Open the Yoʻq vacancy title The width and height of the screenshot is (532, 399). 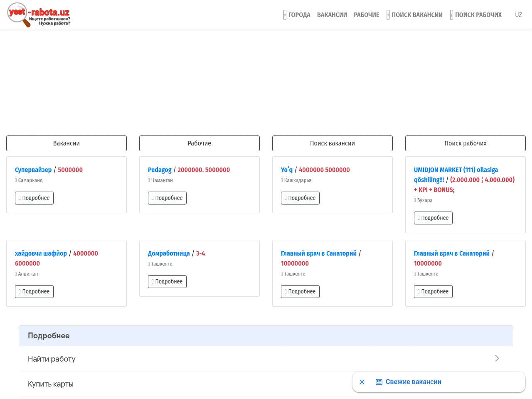click(x=287, y=170)
